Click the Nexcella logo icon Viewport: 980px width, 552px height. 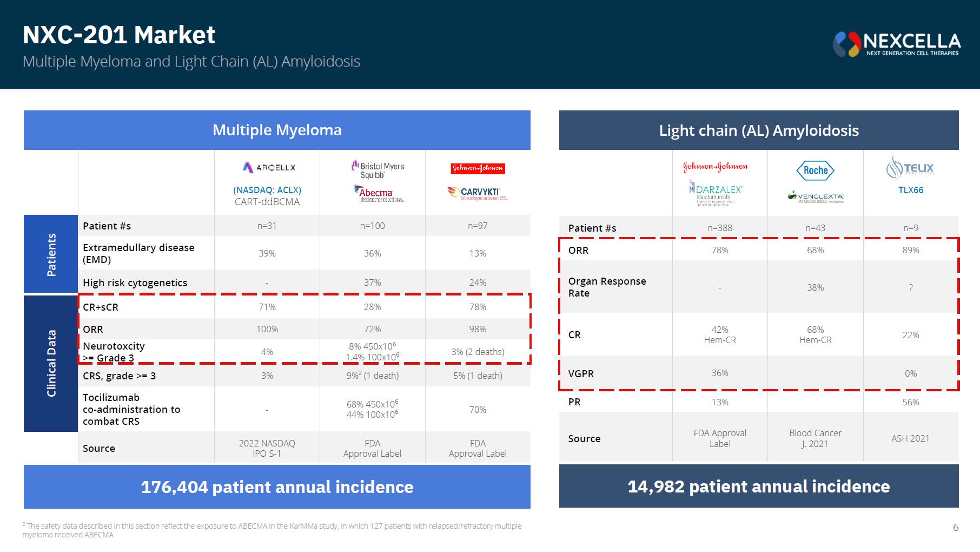click(847, 44)
